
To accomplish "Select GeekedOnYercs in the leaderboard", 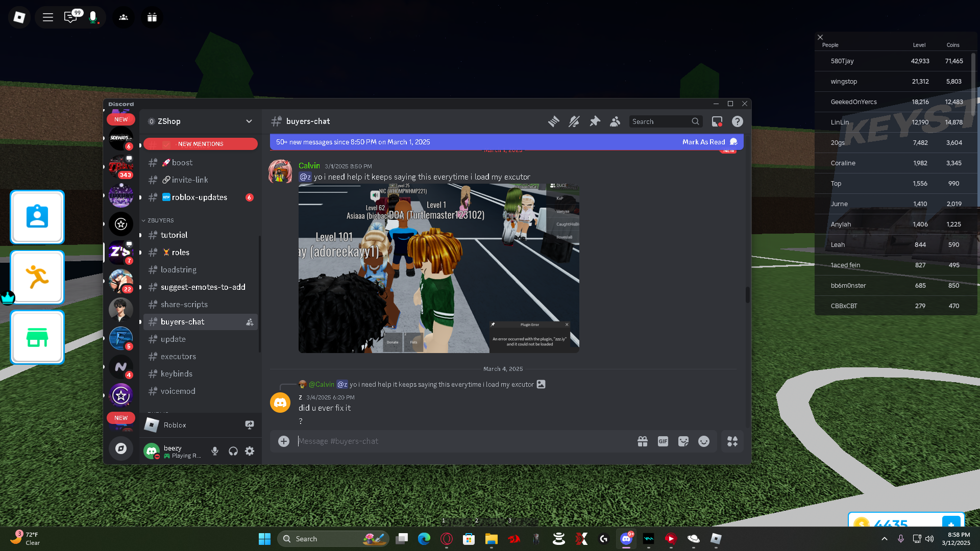I will pyautogui.click(x=896, y=102).
